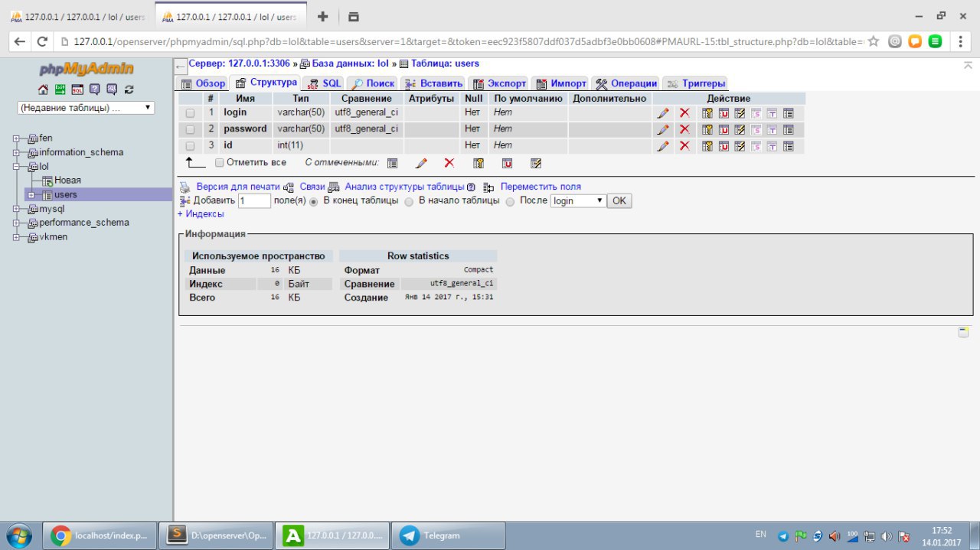This screenshot has width=980, height=550.
Task: Open the 'После' column dropdown showing login
Action: pyautogui.click(x=578, y=201)
